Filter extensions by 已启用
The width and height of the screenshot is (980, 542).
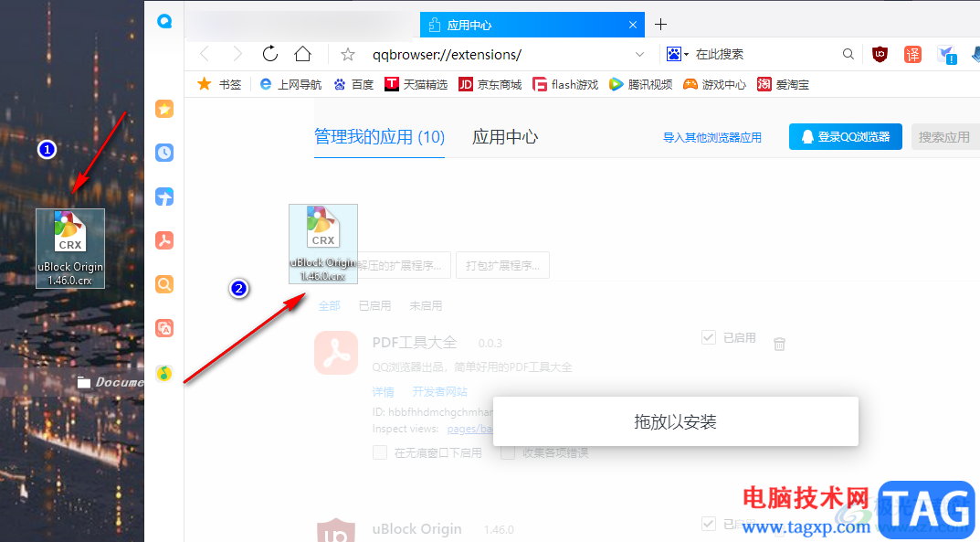(x=375, y=305)
